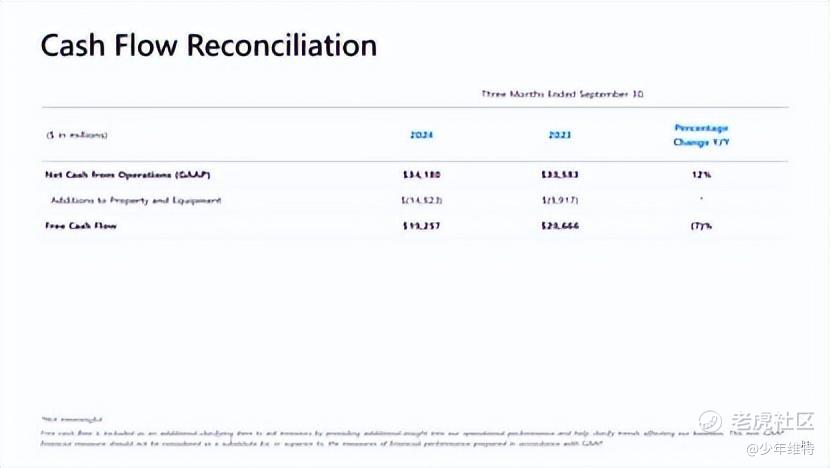This screenshot has height=468, width=830.
Task: Select the 2024 net cash from operations value
Action: pyautogui.click(x=421, y=175)
